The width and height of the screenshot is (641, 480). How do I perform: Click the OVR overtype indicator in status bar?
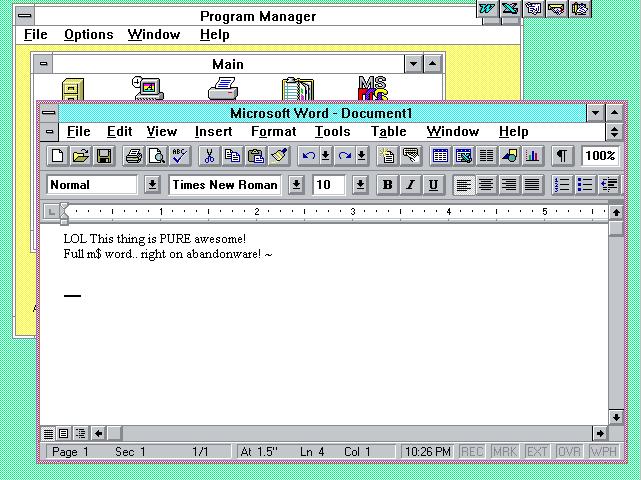pyautogui.click(x=569, y=452)
